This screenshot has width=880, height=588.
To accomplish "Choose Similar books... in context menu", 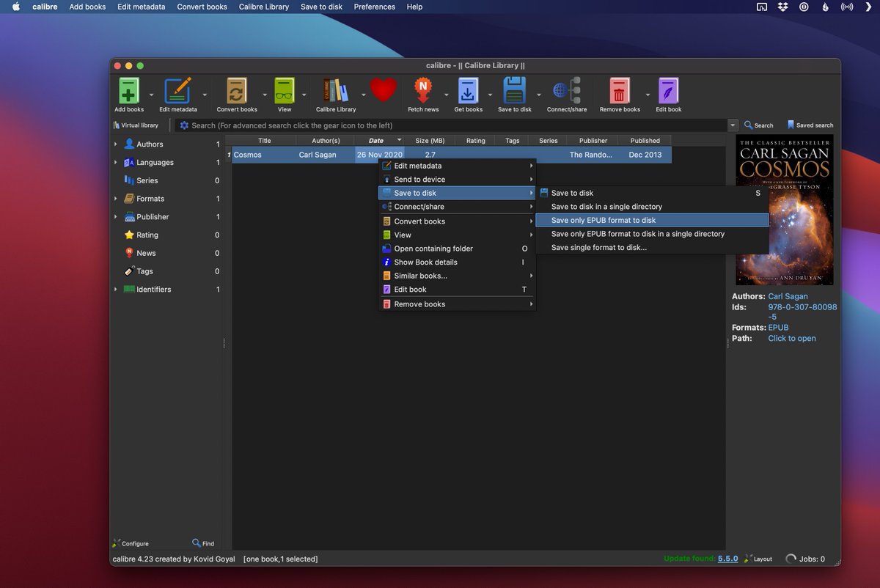I will pyautogui.click(x=457, y=276).
